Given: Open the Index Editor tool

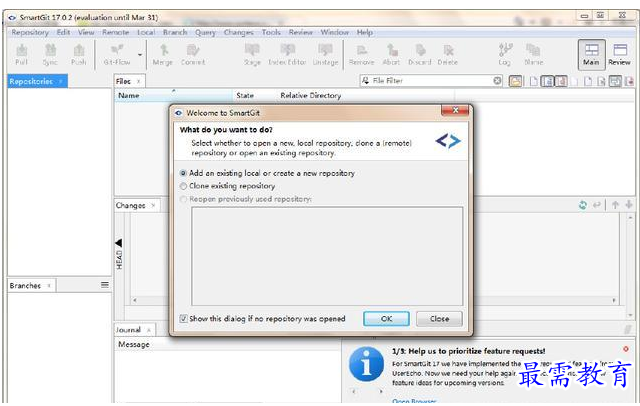Looking at the screenshot, I should click(287, 55).
